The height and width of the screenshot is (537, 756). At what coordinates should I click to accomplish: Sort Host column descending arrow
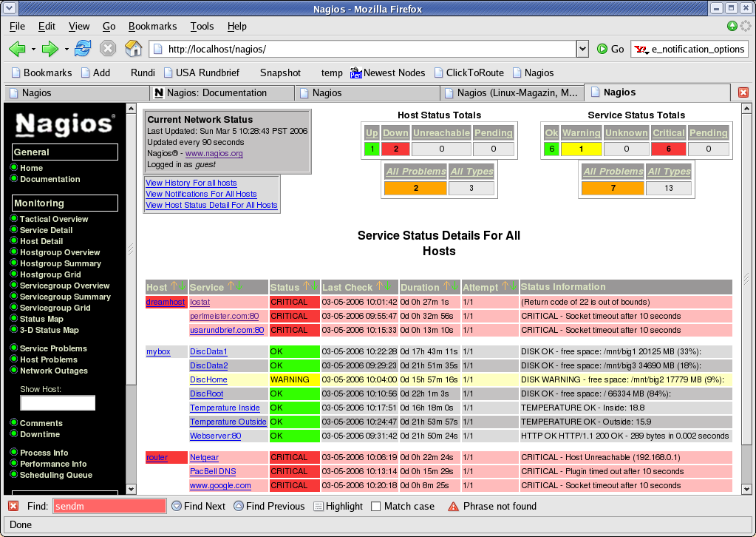[x=183, y=286]
